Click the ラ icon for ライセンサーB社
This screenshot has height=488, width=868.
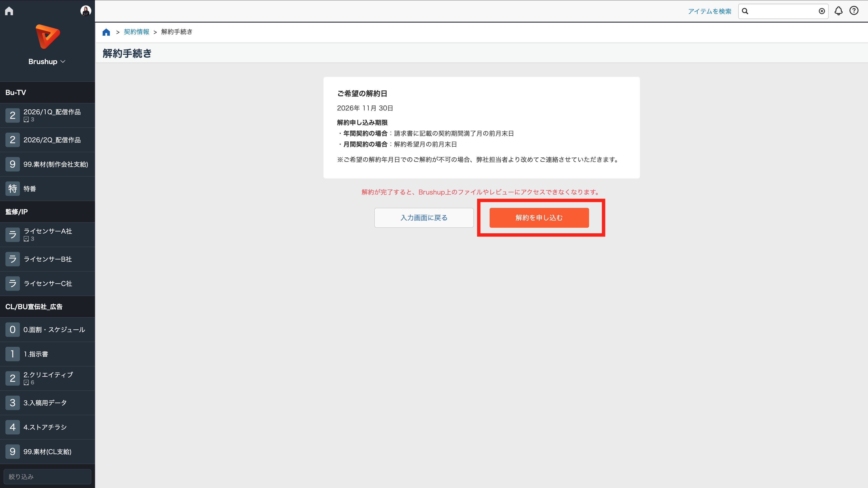click(12, 259)
